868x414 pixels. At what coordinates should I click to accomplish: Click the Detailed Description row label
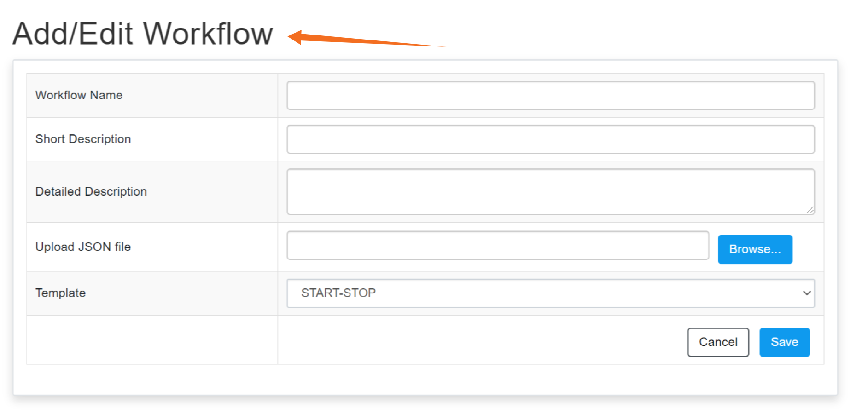91,191
